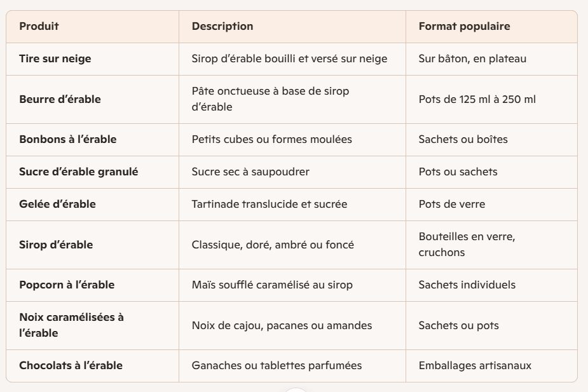Select the Bonbons à l'érable cell

click(x=68, y=140)
